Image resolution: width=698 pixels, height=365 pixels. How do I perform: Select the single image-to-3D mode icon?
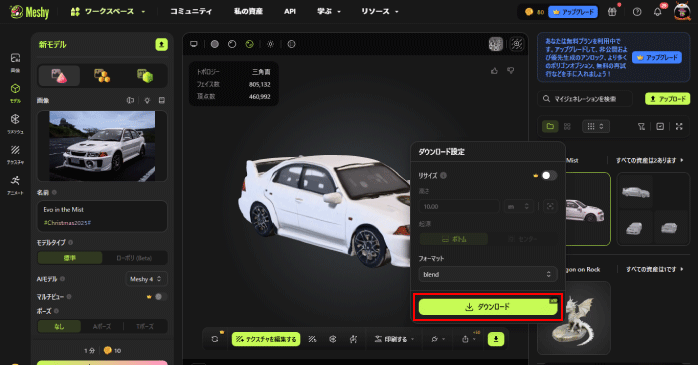point(59,76)
